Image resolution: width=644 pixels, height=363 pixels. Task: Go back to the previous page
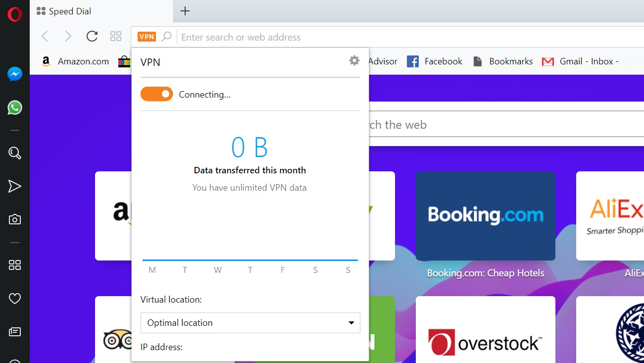[45, 36]
